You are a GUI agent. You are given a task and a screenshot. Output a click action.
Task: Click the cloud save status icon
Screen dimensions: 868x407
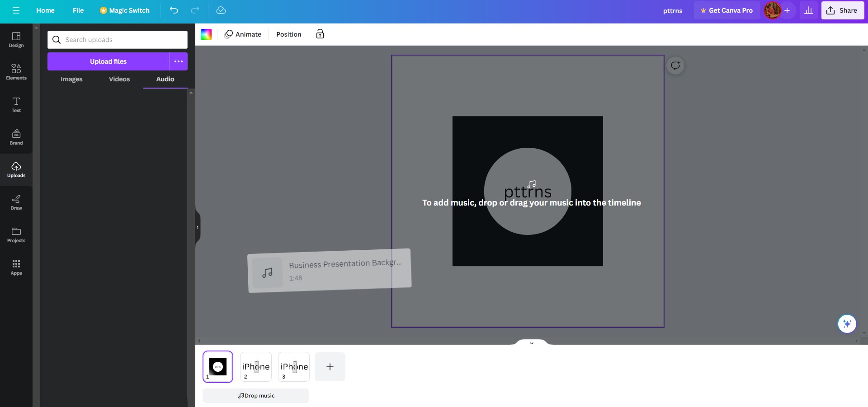coord(221,10)
